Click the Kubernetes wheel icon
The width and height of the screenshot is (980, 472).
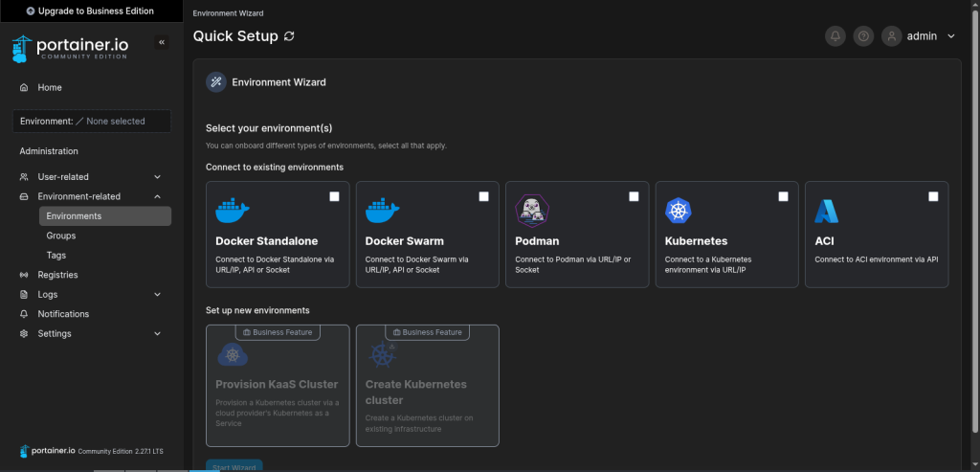pos(679,210)
